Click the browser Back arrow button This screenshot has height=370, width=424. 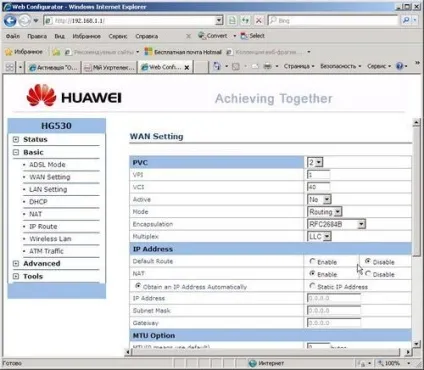click(10, 21)
